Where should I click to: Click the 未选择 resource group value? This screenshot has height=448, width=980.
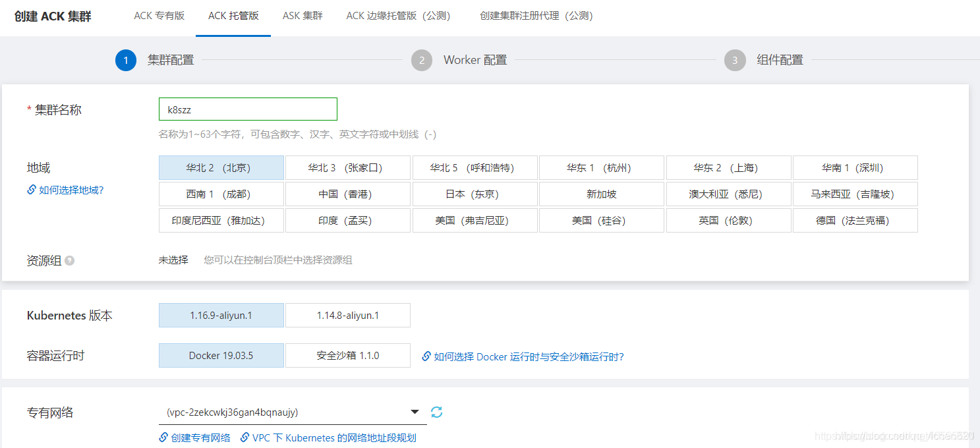173,260
